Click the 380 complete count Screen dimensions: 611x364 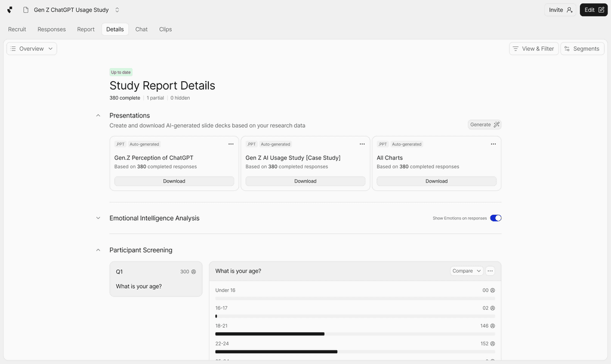coord(125,98)
